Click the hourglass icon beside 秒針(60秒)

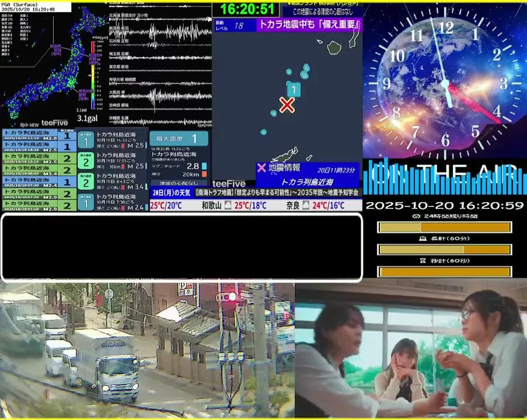pos(423,261)
